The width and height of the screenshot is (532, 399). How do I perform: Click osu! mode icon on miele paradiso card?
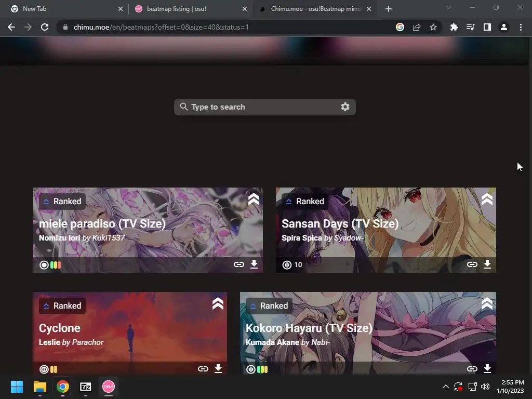(44, 265)
